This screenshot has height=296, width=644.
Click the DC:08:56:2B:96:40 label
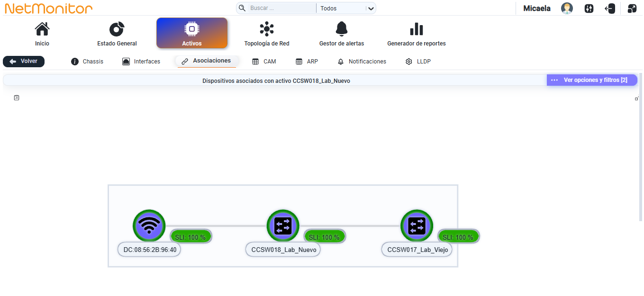(149, 250)
